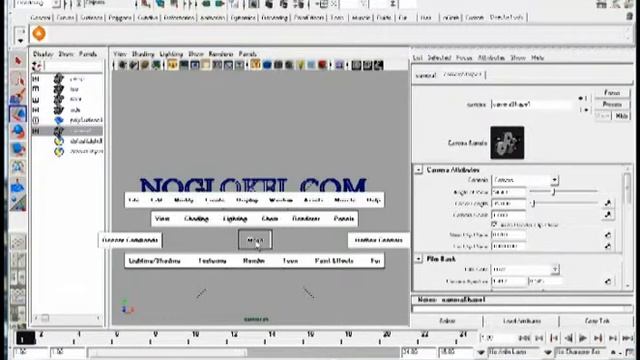This screenshot has width=640, height=360.
Task: Click the camera Bookmarks icon in panel toolbar
Action: (x=144, y=65)
